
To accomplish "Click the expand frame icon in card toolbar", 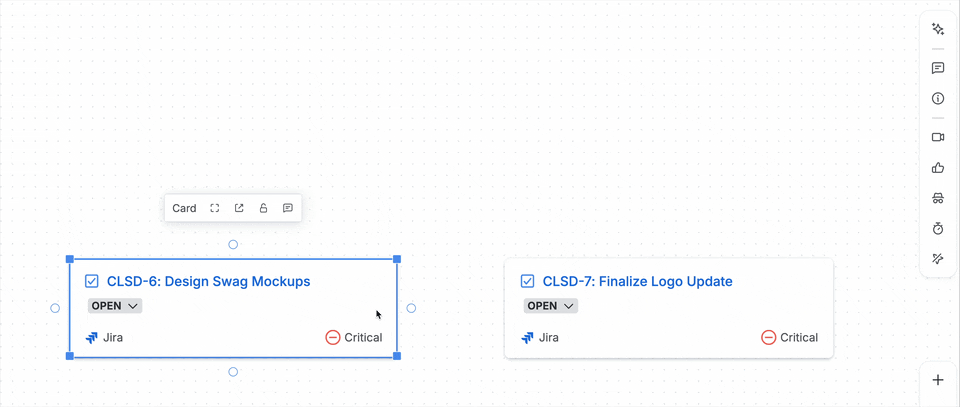I will click(x=215, y=208).
